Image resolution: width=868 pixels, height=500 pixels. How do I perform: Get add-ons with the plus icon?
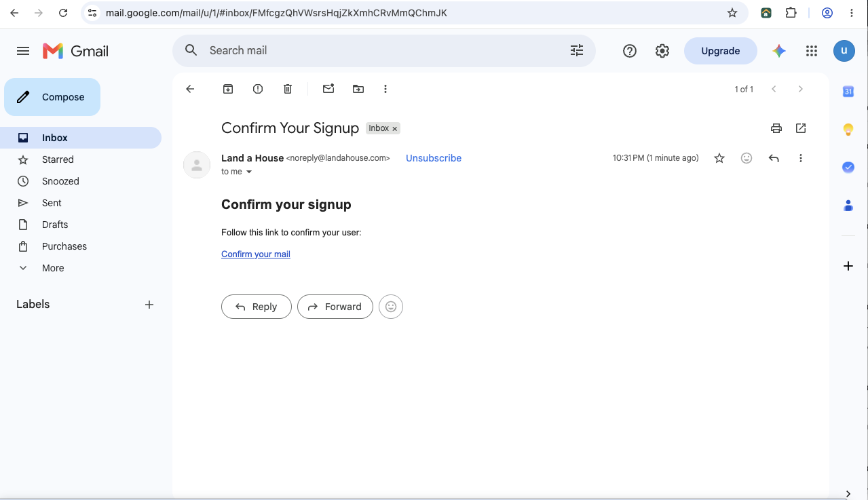tap(848, 266)
